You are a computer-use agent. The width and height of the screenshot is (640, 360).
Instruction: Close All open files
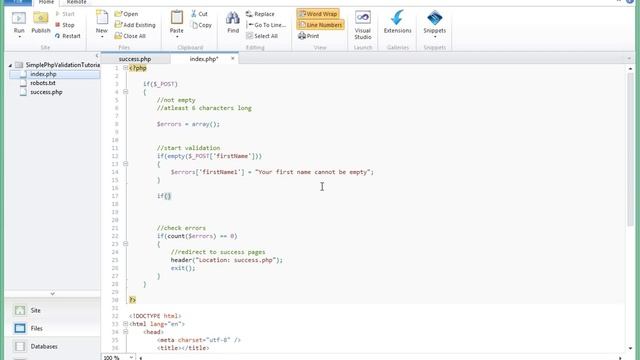point(131,36)
